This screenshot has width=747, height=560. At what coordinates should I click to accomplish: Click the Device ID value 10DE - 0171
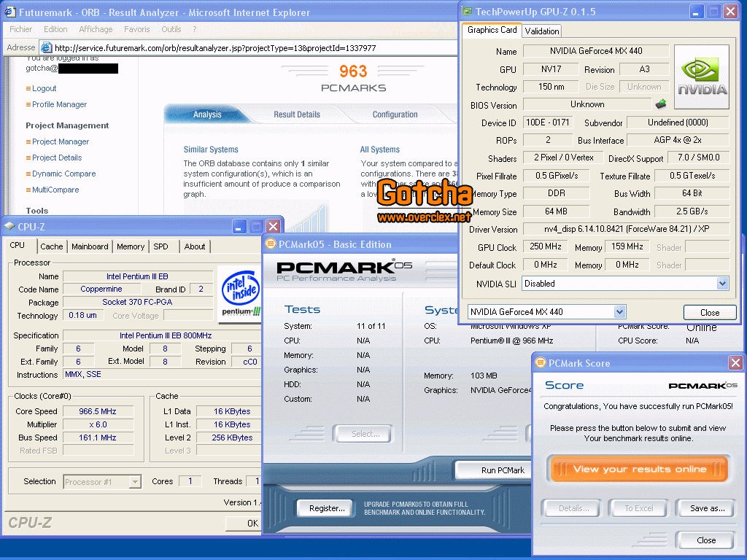[548, 122]
